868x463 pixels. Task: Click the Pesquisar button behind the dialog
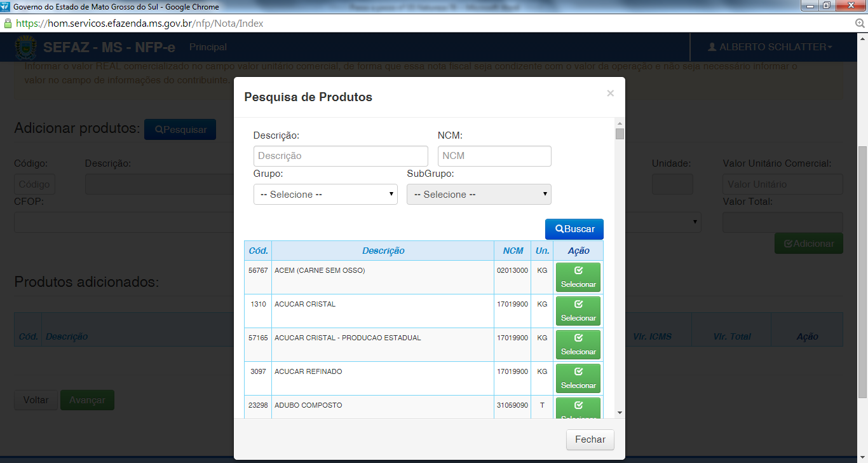[180, 129]
